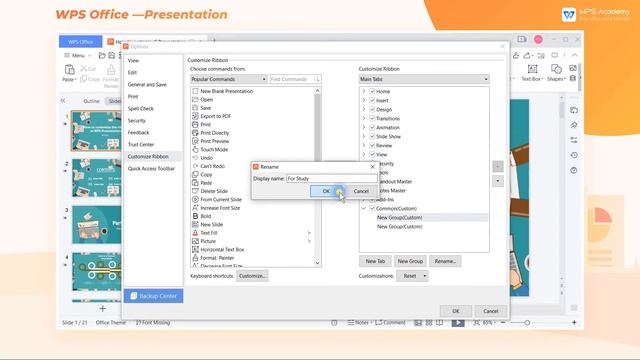
Task: Open the Backup Center
Action: (153, 296)
